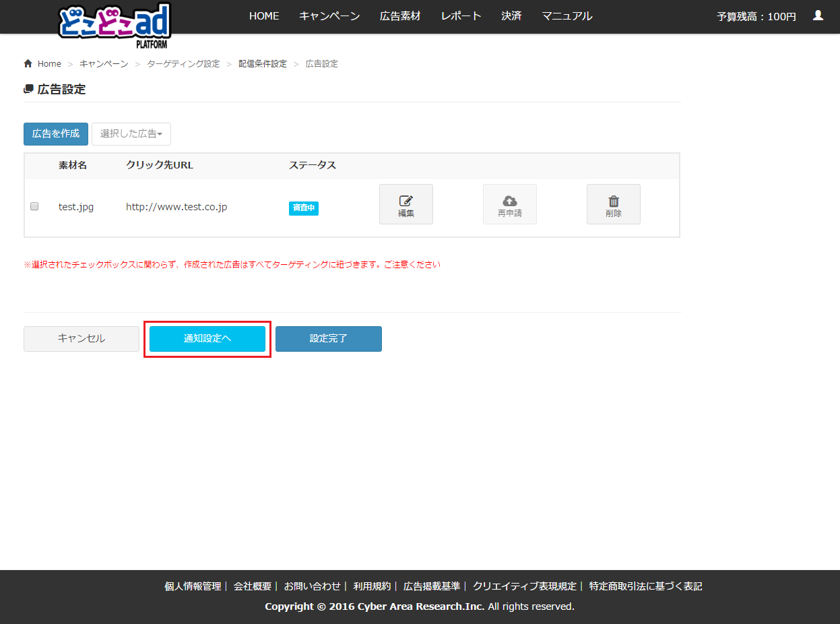Open the 決済 menu item
The image size is (840, 624).
(512, 16)
